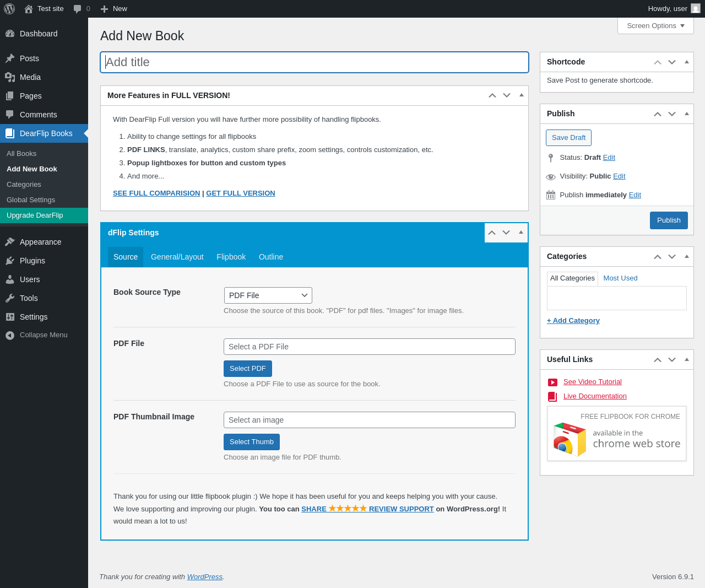
Task: Move dFlip Settings box up
Action: (x=492, y=233)
